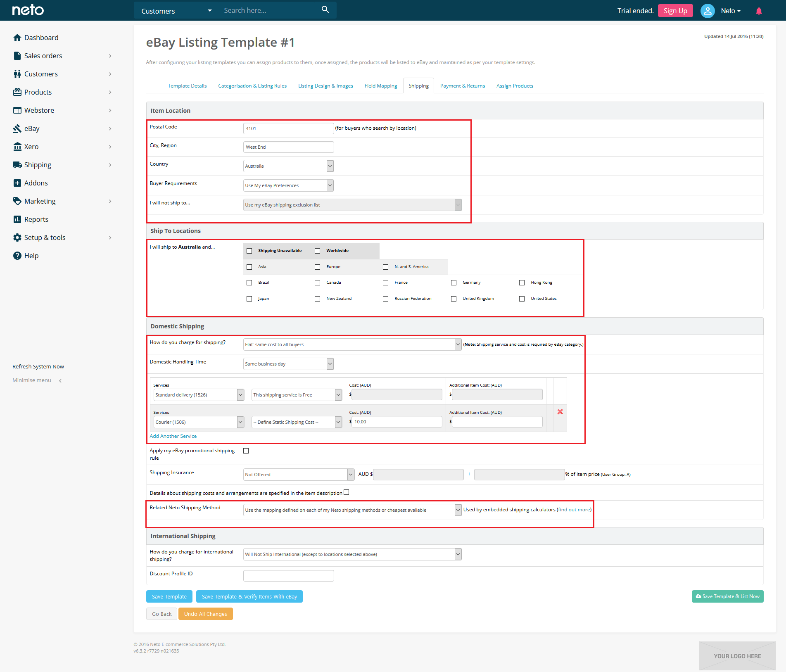
Task: Click Save Template & List Now
Action: pyautogui.click(x=727, y=596)
